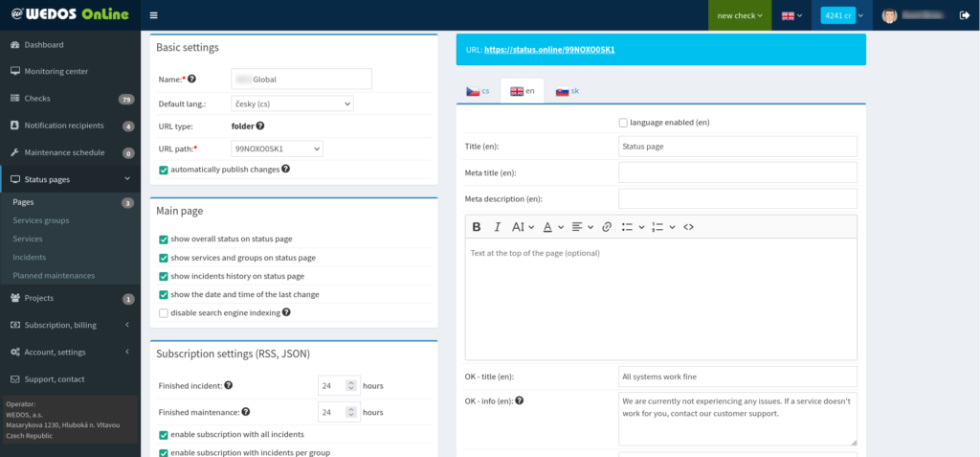Open Incidents in the sidebar submenu
The image size is (980, 457).
[32, 257]
